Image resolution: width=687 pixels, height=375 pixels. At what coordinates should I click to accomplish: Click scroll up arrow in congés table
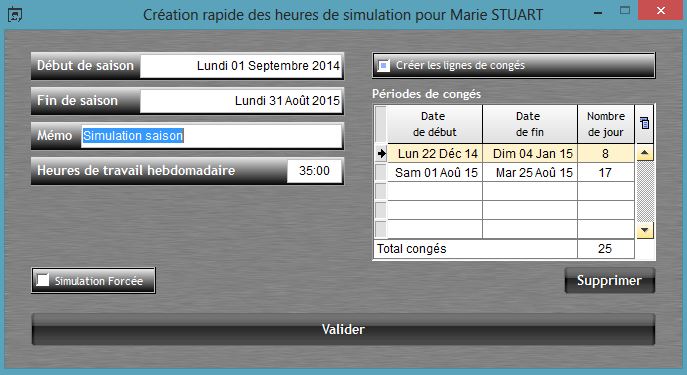point(645,153)
